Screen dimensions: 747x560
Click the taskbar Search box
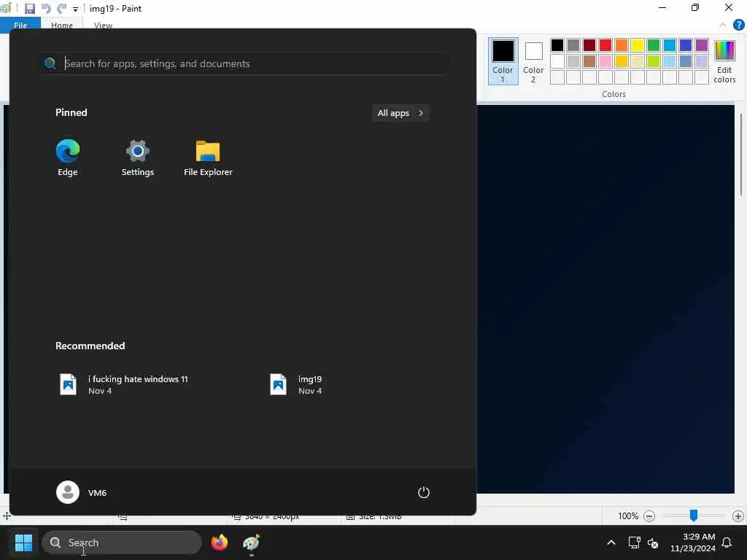[122, 542]
